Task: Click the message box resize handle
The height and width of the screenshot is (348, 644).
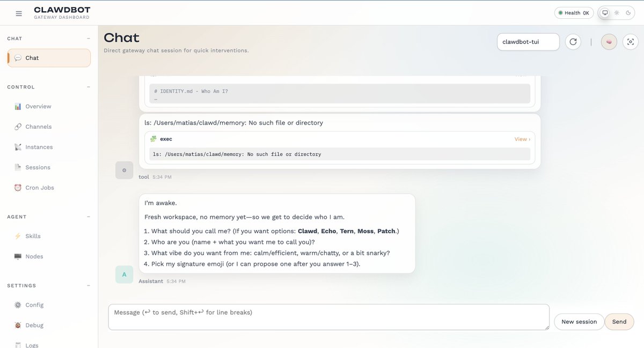Action: click(x=546, y=327)
